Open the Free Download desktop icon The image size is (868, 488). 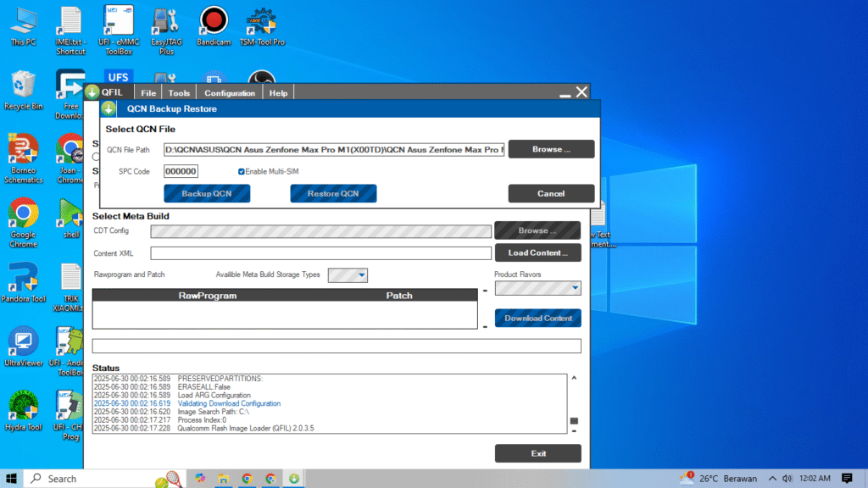click(70, 95)
